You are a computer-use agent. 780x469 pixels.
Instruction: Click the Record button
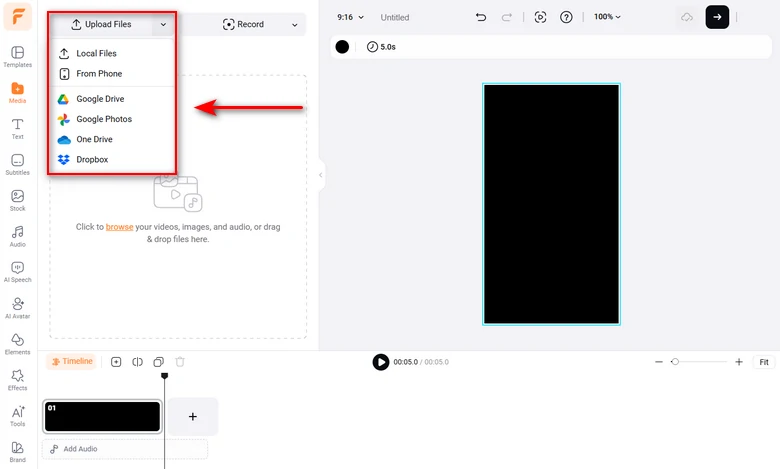[x=243, y=24]
